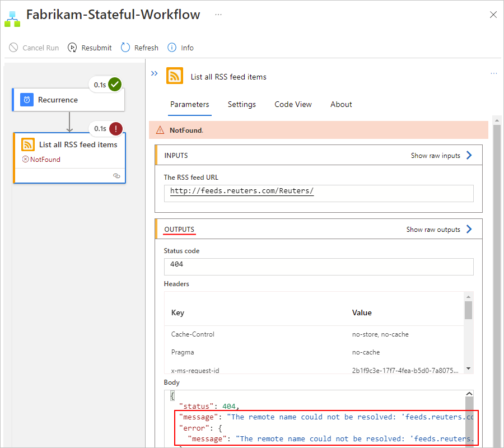Click the warning triangle in NotFound banner
Image resolution: width=504 pixels, height=448 pixels.
[x=160, y=130]
